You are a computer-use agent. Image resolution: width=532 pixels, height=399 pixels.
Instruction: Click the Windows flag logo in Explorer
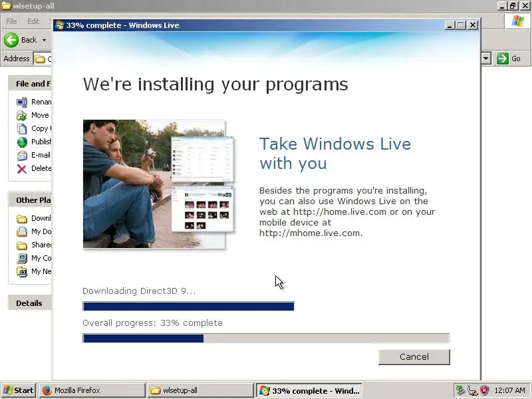point(518,21)
